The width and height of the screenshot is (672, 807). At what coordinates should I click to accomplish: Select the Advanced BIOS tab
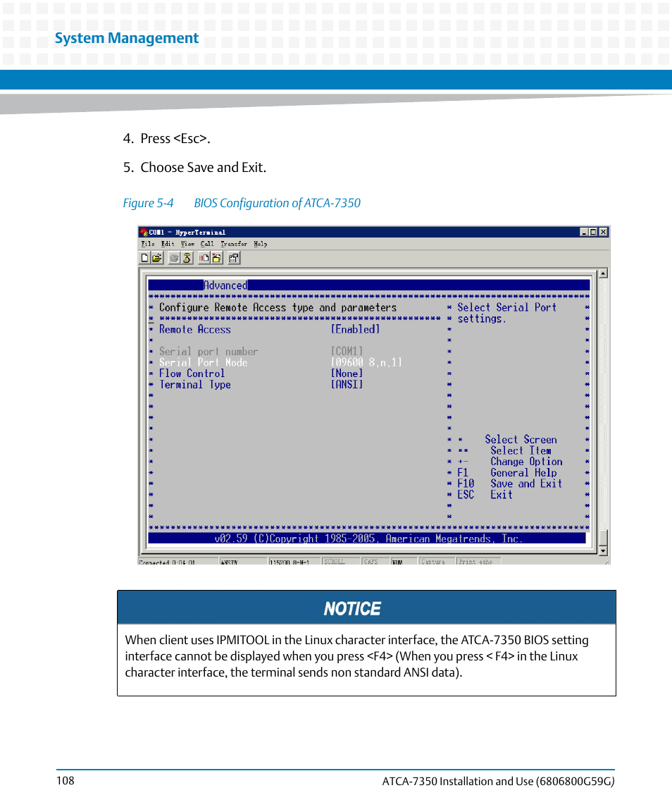coord(225,285)
